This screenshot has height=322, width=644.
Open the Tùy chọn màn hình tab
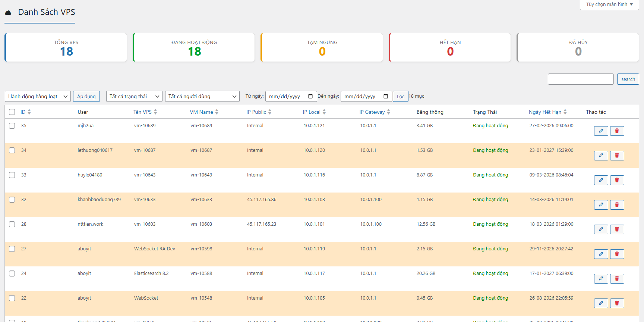coord(609,4)
